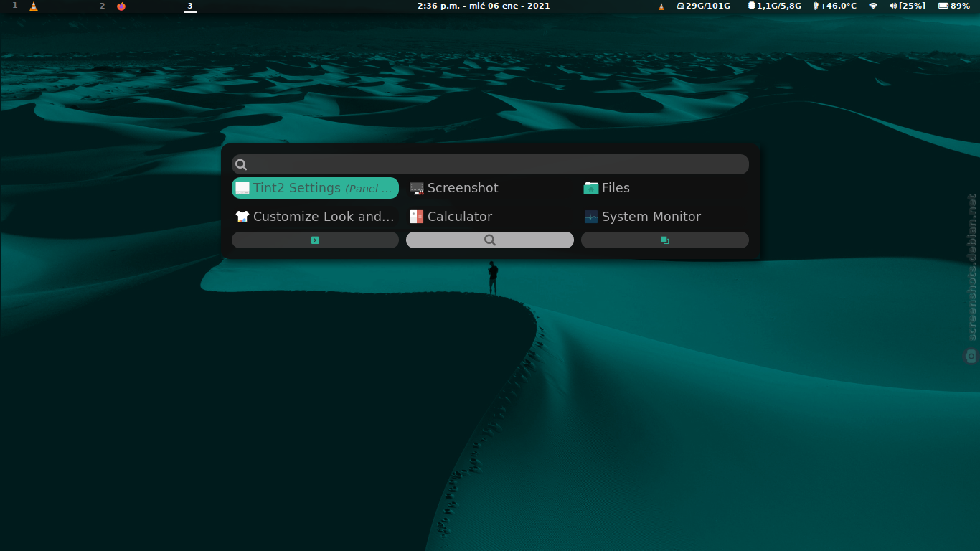Click the magnifier icon in search bar

241,164
